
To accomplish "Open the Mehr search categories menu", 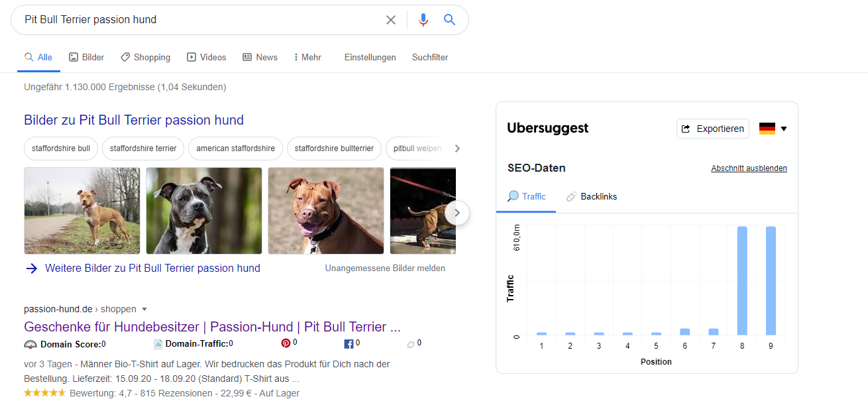I will (x=307, y=58).
